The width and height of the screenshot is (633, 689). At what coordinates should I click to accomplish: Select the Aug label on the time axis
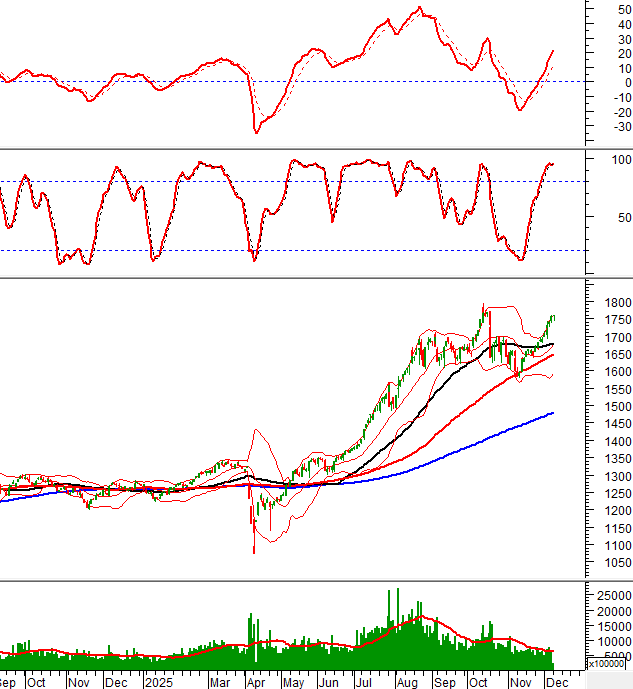pyautogui.click(x=406, y=683)
